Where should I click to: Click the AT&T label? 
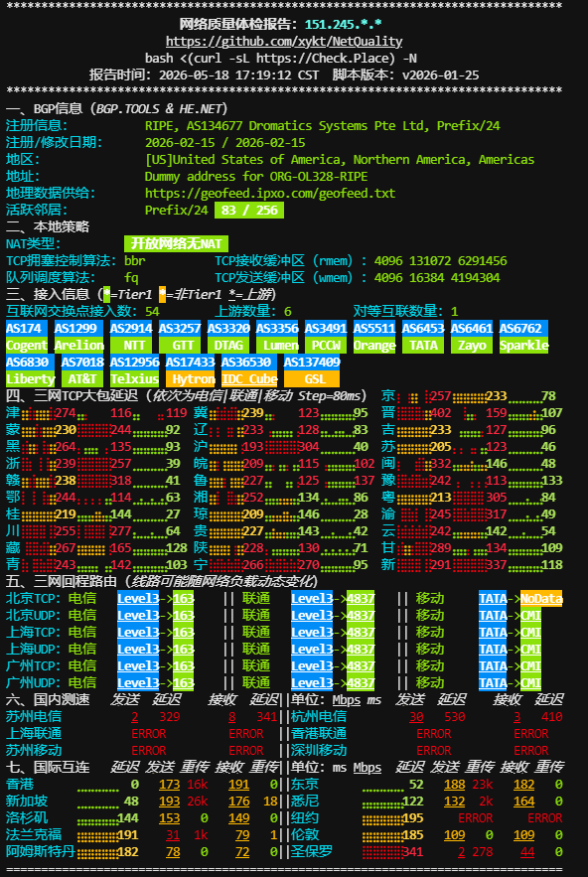coord(82,378)
